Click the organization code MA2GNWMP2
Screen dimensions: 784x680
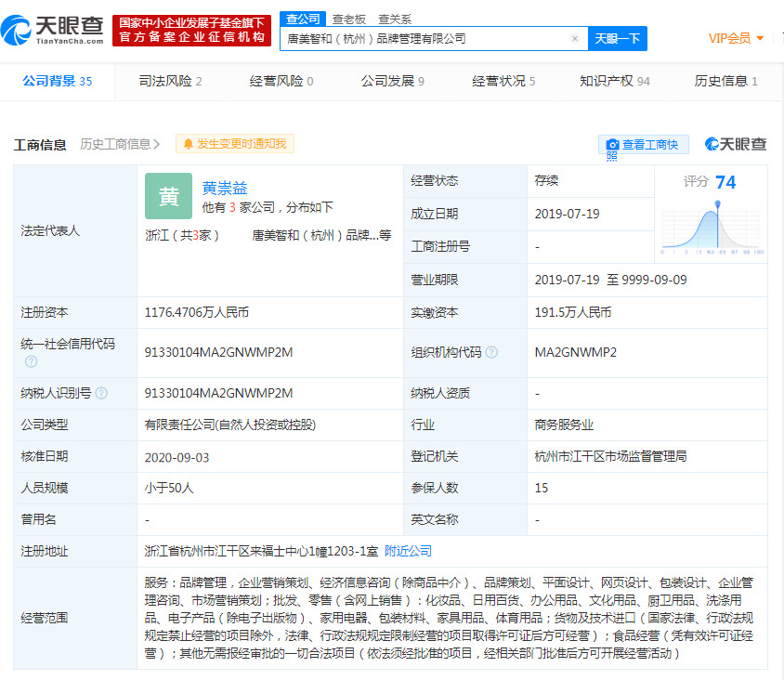[576, 352]
